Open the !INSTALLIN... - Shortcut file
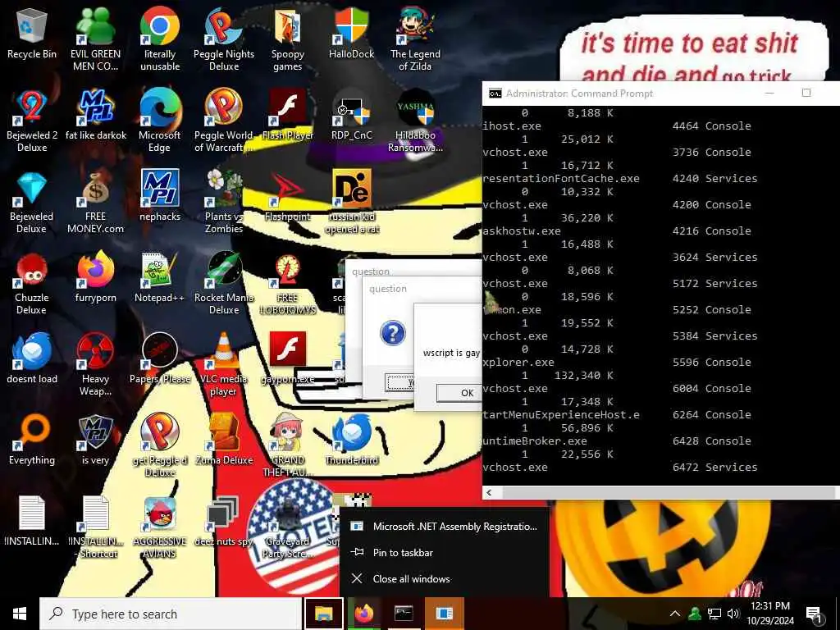 (95, 527)
